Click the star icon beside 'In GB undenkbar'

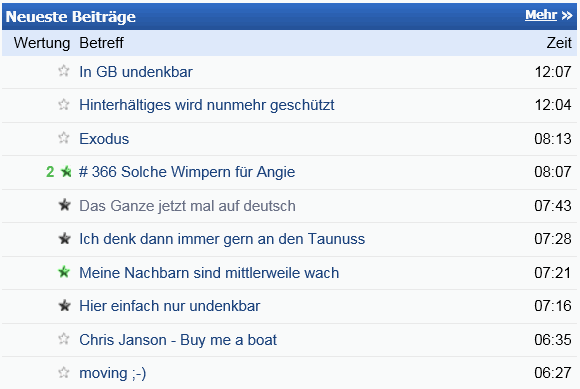pos(64,71)
